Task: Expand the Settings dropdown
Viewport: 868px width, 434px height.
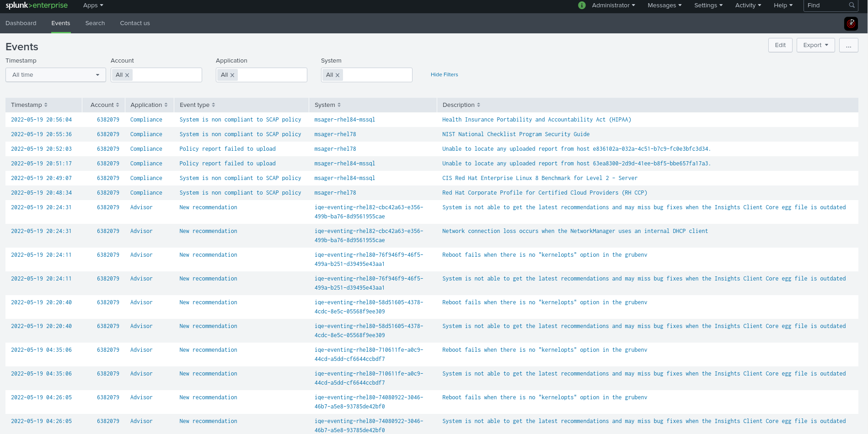Action: pos(708,5)
